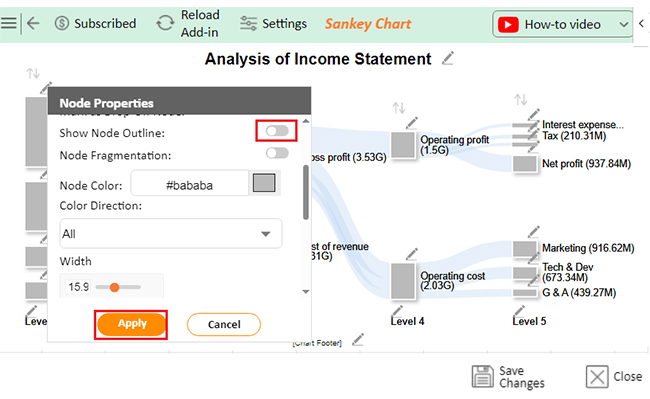The width and height of the screenshot is (650, 399).
Task: Open the Color Direction dropdown
Action: point(171,234)
